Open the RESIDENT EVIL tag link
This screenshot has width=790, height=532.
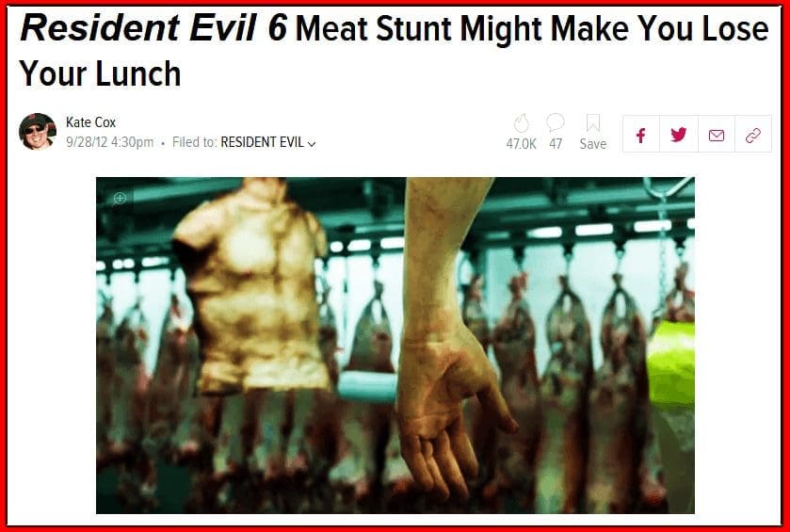pos(262,142)
